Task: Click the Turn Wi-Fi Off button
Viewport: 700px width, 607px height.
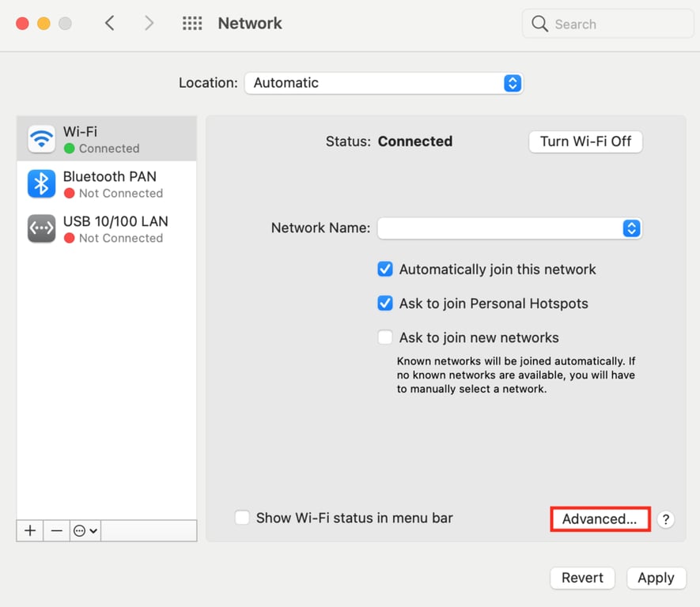Action: coord(585,141)
